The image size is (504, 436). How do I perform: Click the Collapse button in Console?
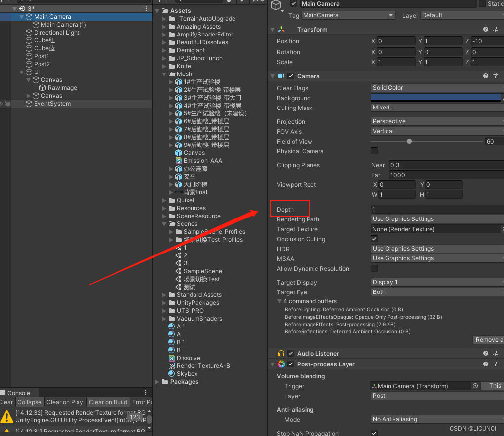[30, 402]
